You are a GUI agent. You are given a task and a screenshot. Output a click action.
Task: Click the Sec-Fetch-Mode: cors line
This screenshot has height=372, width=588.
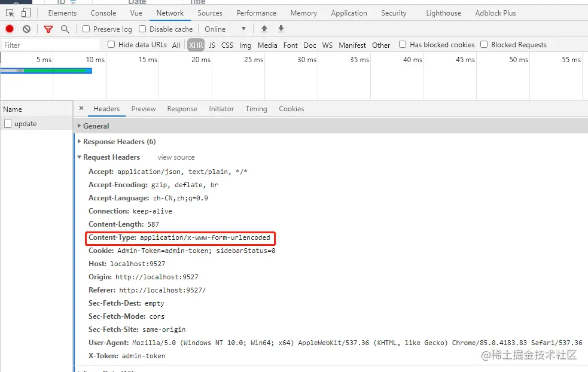[126, 316]
